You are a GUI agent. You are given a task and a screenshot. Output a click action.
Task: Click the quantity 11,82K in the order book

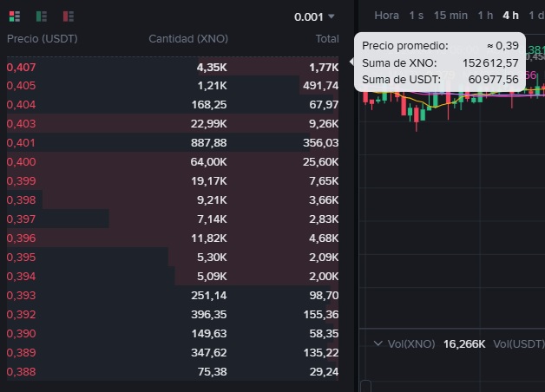click(x=209, y=238)
